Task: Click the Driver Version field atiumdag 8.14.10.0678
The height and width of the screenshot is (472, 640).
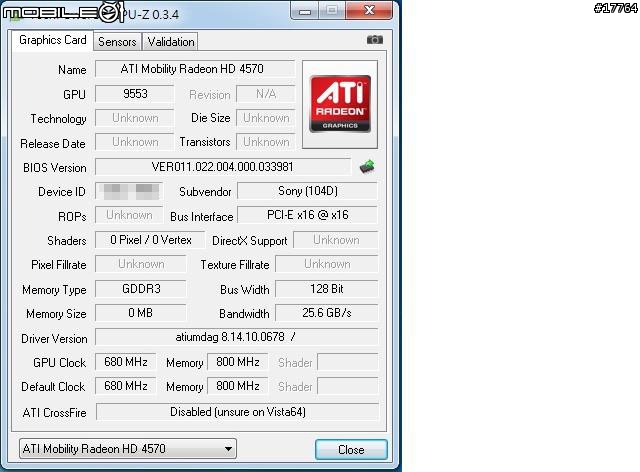Action: point(237,337)
